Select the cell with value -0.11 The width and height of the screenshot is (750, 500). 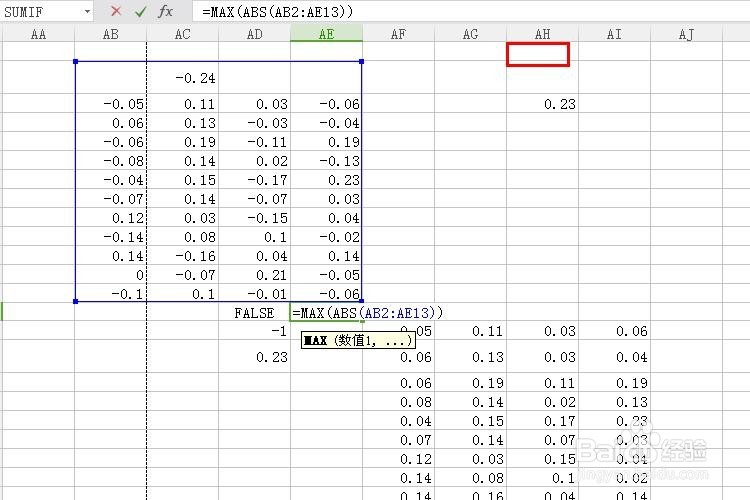point(254,142)
